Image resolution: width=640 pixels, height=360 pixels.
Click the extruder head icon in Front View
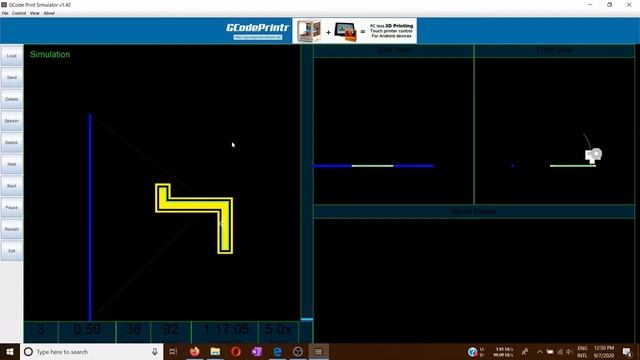(593, 156)
